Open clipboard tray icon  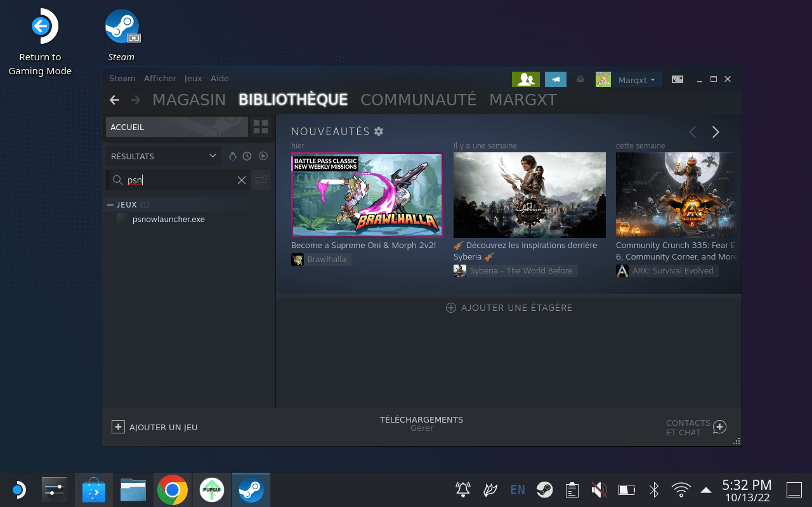pyautogui.click(x=572, y=490)
